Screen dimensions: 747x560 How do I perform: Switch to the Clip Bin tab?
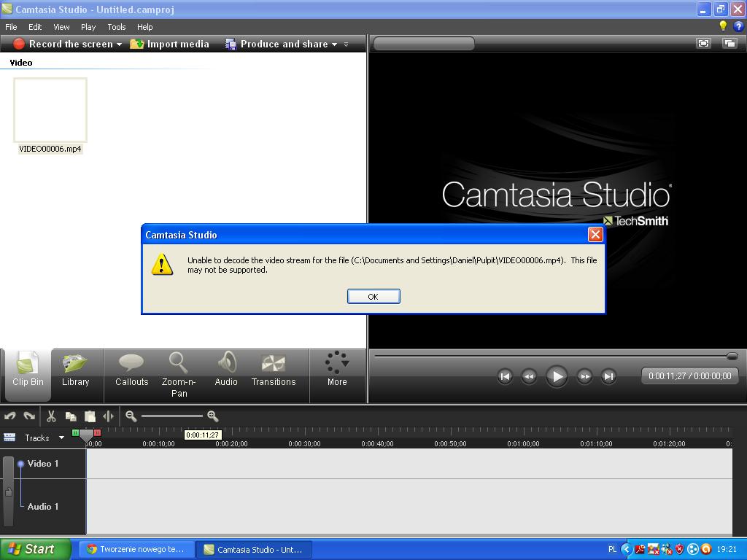(x=28, y=376)
